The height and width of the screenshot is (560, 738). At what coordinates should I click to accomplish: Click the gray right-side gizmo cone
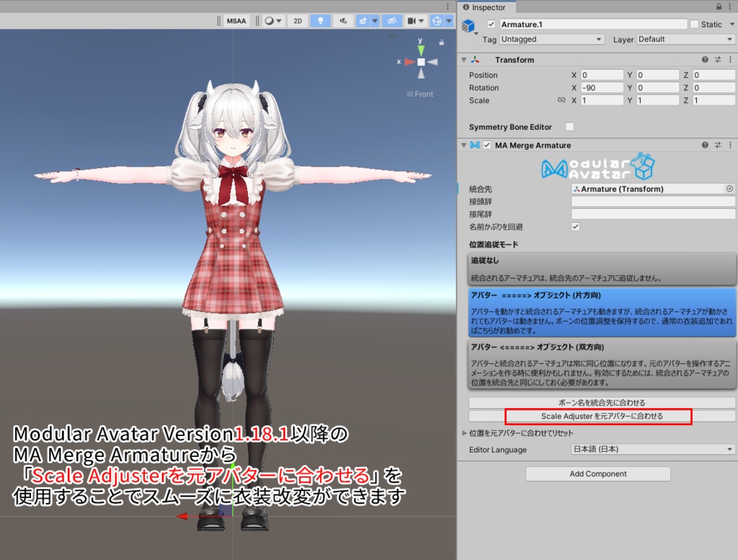pyautogui.click(x=432, y=62)
